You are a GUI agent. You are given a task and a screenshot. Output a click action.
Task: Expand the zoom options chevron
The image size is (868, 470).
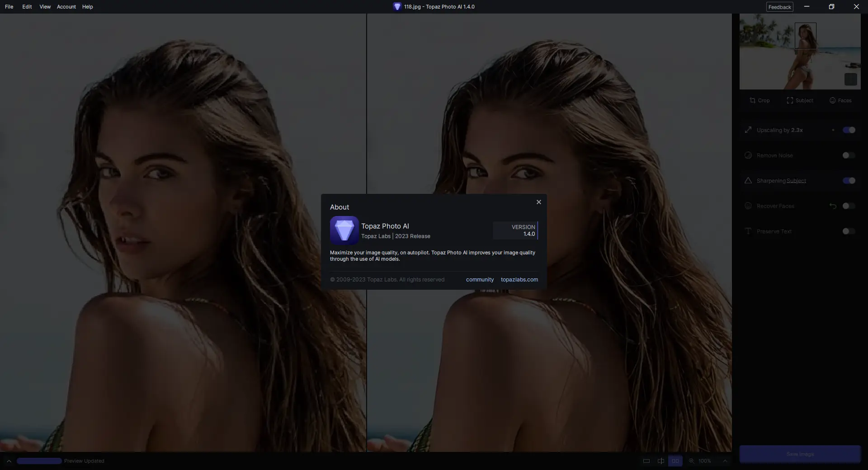pyautogui.click(x=725, y=461)
